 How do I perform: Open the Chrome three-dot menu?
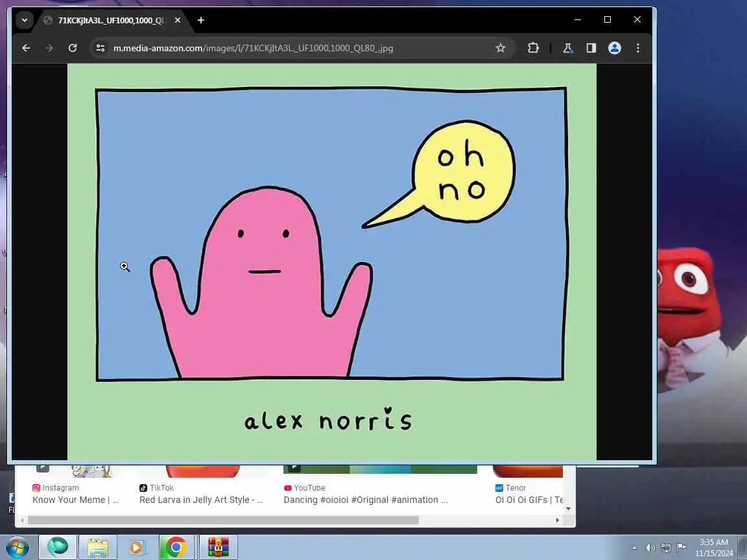638,48
